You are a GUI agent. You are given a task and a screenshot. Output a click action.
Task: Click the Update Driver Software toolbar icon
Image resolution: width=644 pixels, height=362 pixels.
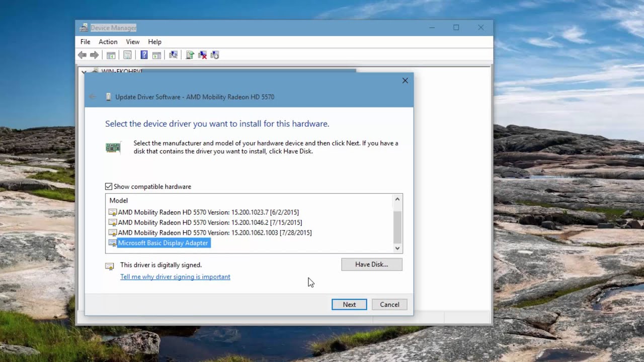(190, 55)
